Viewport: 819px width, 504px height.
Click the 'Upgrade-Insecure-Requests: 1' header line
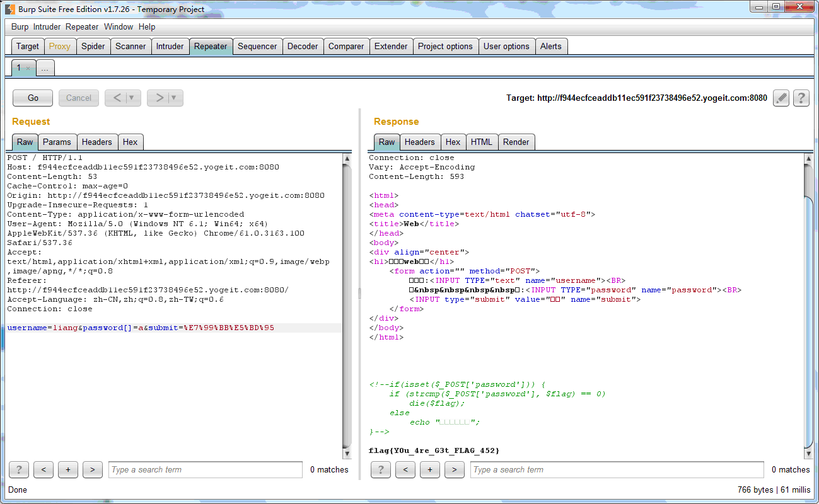click(x=78, y=205)
